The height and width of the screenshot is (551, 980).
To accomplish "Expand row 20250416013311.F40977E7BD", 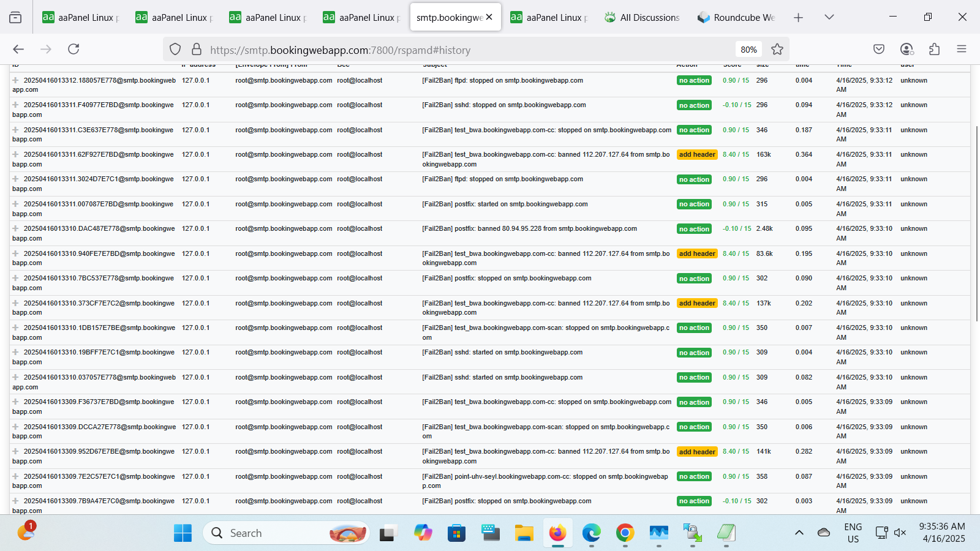I will pos(15,105).
